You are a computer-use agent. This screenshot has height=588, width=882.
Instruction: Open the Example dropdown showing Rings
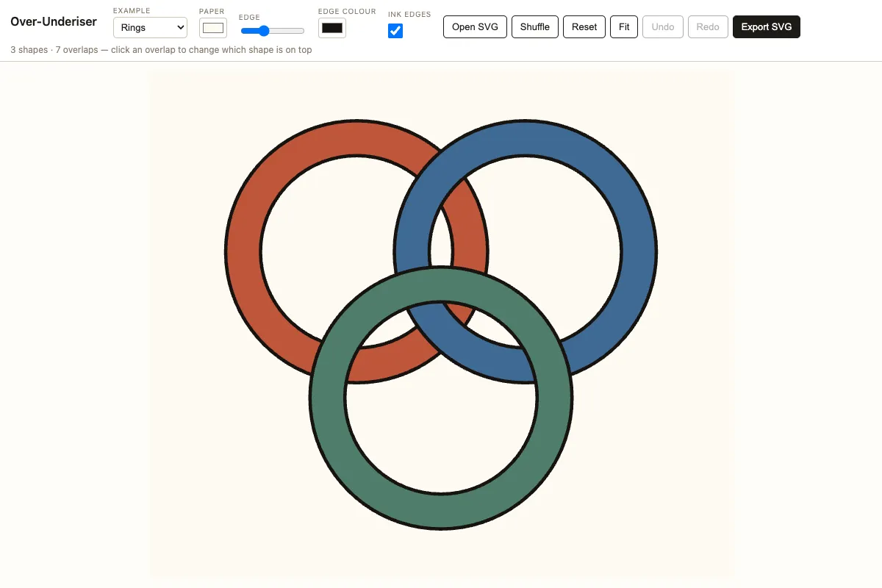tap(150, 28)
